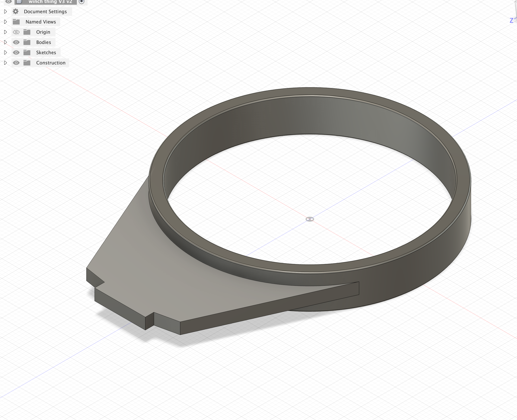517x420 pixels.
Task: Click the origin point marker inside the ring
Action: pos(310,219)
